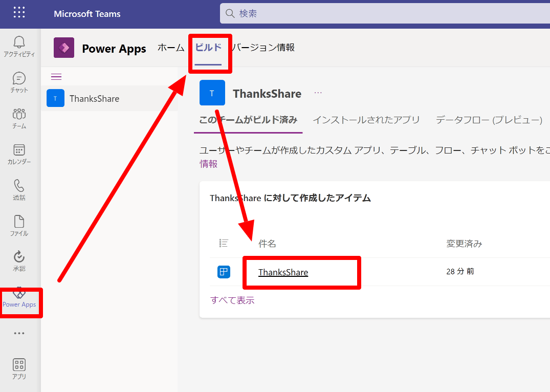Click the large ThanksShare T team avatar

[212, 93]
